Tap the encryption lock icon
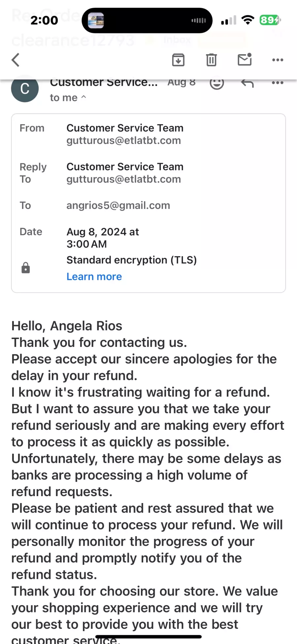Image resolution: width=297 pixels, height=644 pixels. tap(26, 268)
